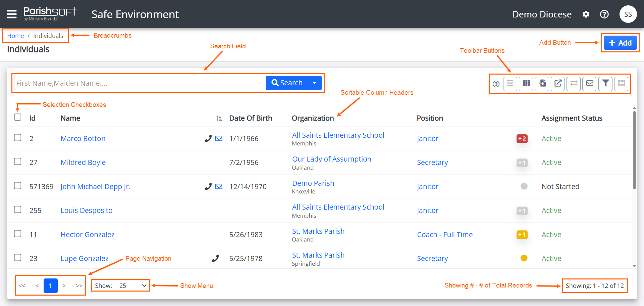
Task: Click the export toolbar icon
Action: [x=558, y=83]
